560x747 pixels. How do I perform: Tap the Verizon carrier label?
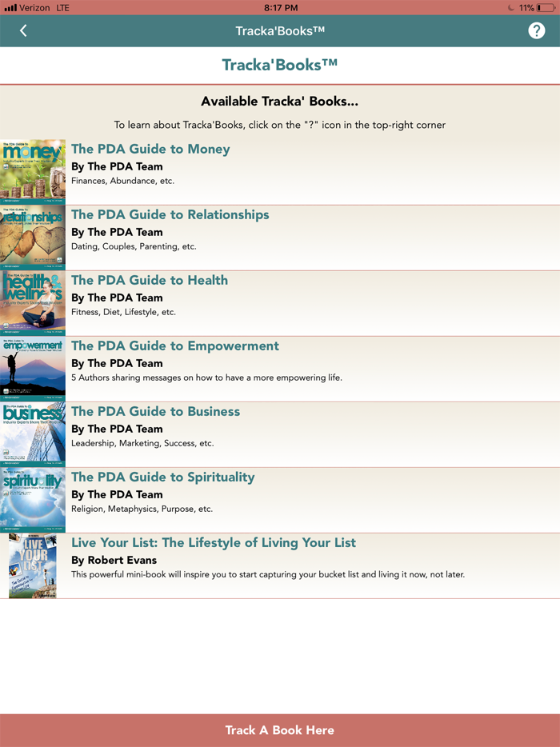coord(35,7)
